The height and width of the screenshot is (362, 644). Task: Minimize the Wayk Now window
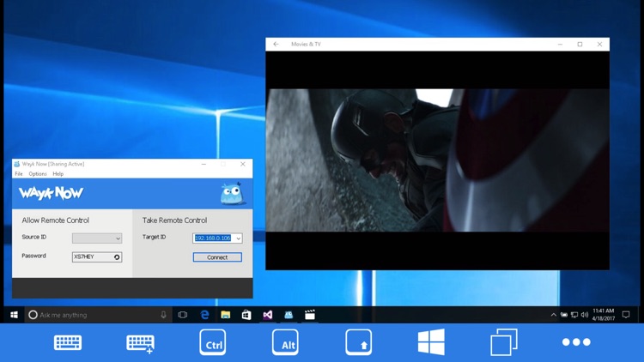(x=204, y=164)
